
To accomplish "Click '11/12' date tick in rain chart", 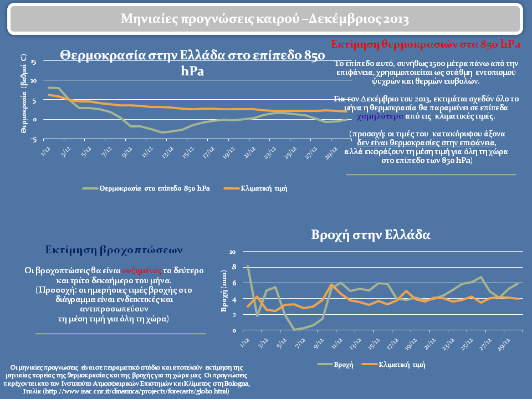I will (337, 344).
